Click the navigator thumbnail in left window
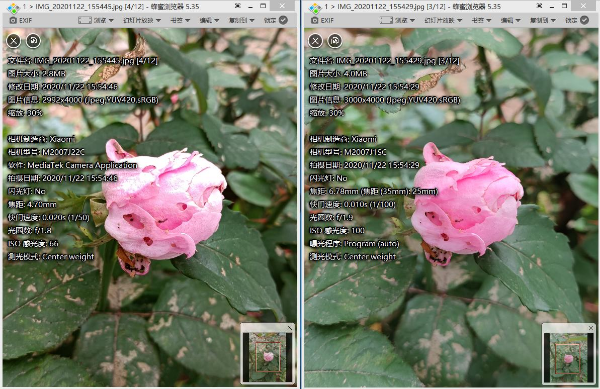Viewport: 600px width, 389px height. (267, 356)
